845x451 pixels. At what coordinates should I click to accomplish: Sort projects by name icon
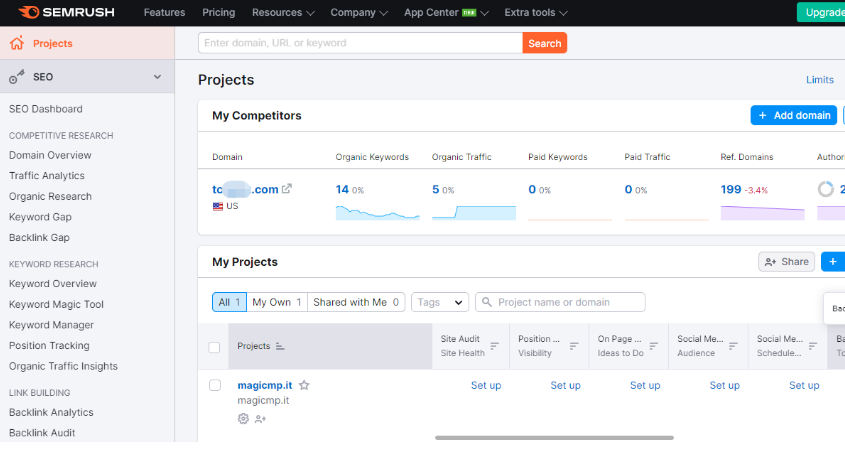280,346
